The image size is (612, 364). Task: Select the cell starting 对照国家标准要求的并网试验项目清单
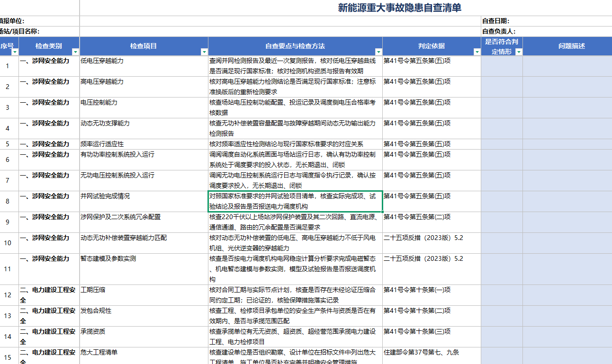coord(295,201)
